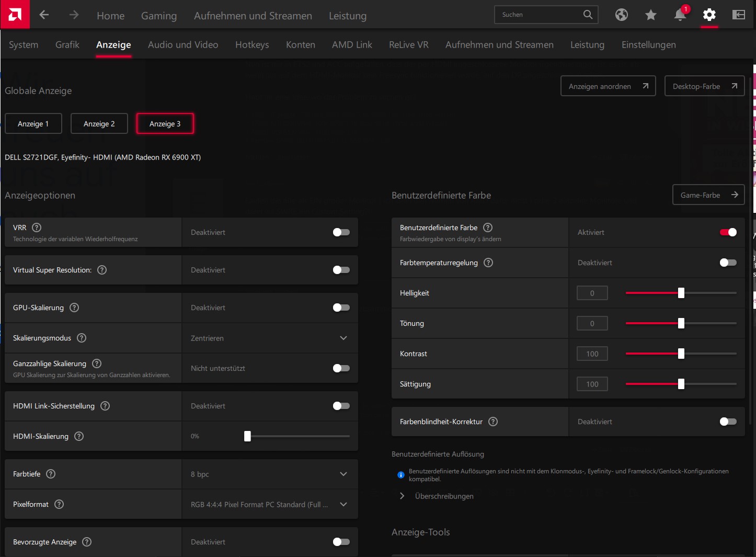Open the Home top menu

[111, 16]
